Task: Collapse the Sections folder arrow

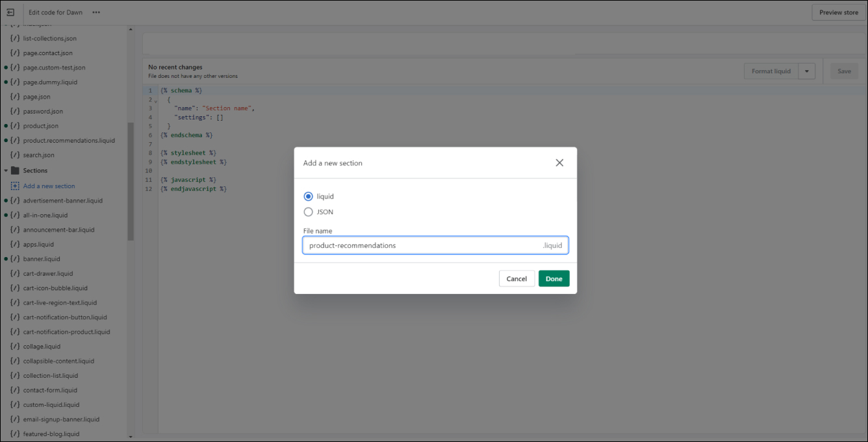Action: 6,171
